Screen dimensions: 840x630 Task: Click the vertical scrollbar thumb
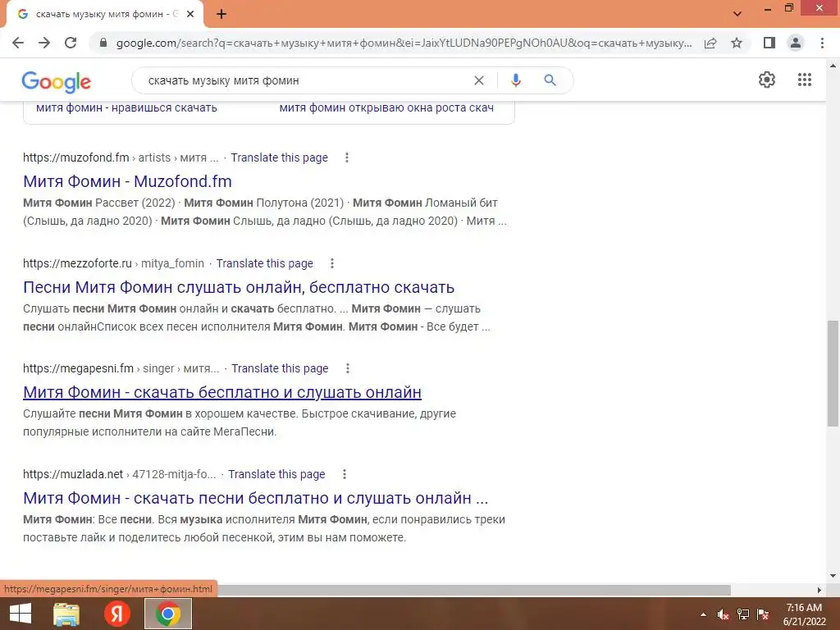833,373
